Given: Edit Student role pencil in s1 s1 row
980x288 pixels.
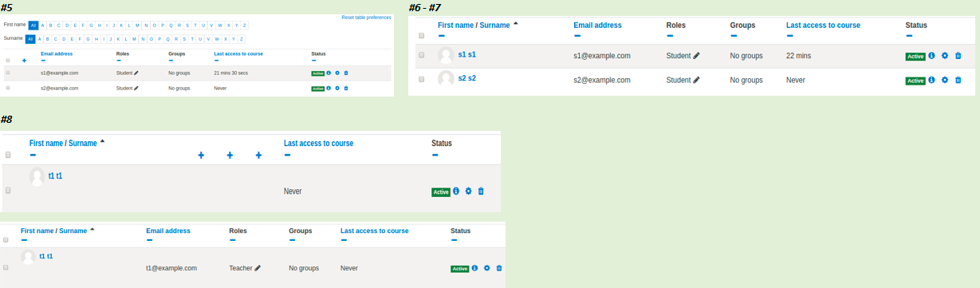Looking at the screenshot, I should [696, 56].
